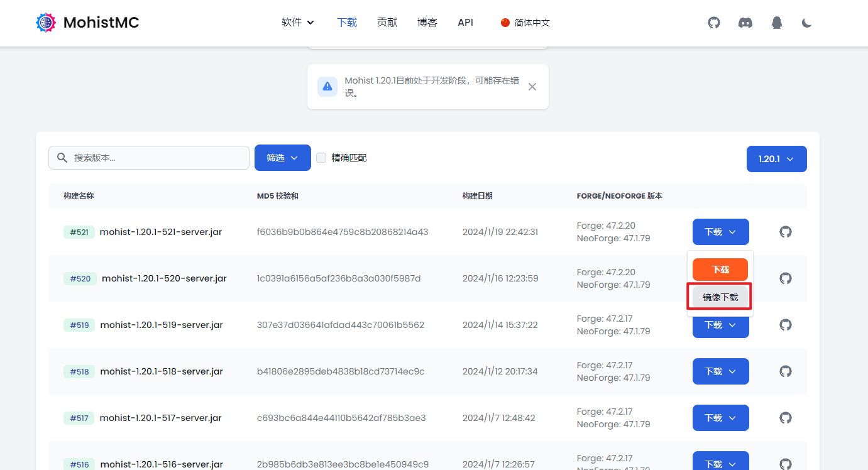Focus the 搜索版本 search field
The width and height of the screenshot is (868, 470).
[149, 158]
